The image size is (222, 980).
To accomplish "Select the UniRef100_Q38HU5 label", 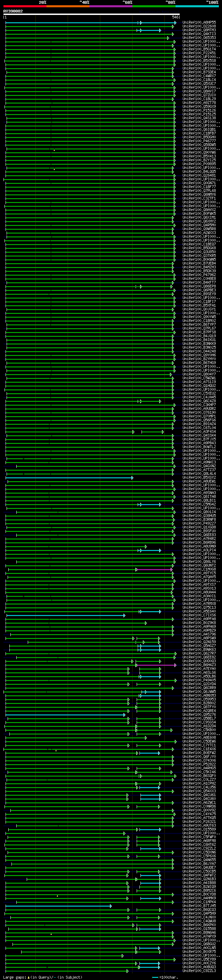I will 199,516.
